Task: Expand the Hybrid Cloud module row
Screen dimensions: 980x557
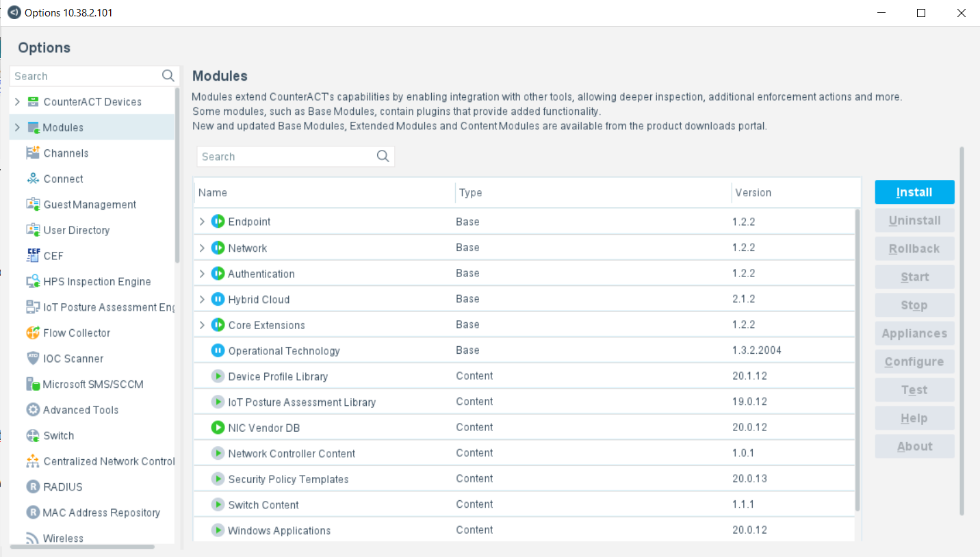Action: click(202, 300)
